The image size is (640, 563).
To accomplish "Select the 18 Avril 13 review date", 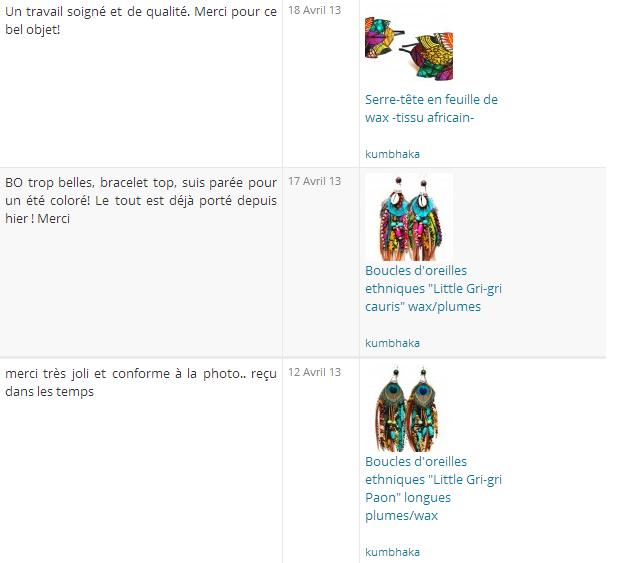I will click(x=314, y=10).
